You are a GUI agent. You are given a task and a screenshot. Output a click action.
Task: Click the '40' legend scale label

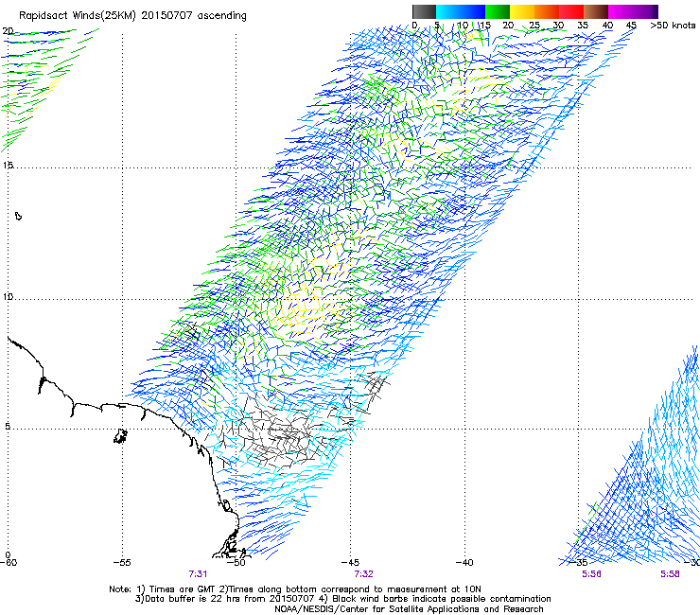pyautogui.click(x=607, y=26)
